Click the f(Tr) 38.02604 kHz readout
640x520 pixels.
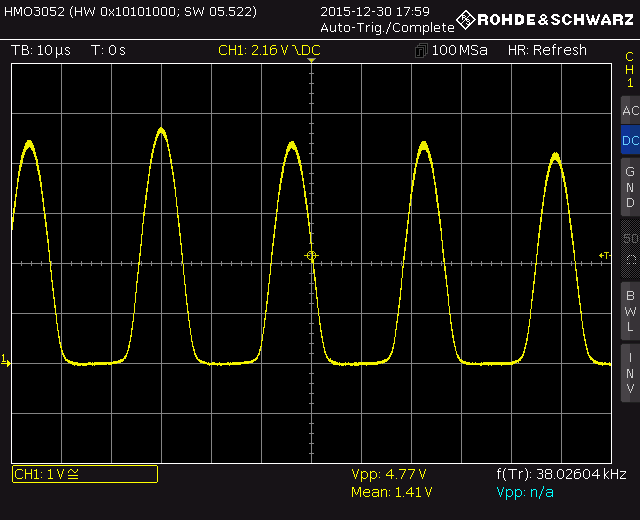point(561,474)
